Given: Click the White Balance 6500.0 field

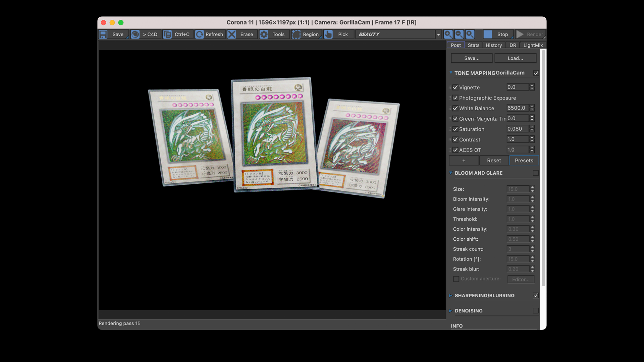Looking at the screenshot, I should 518,108.
